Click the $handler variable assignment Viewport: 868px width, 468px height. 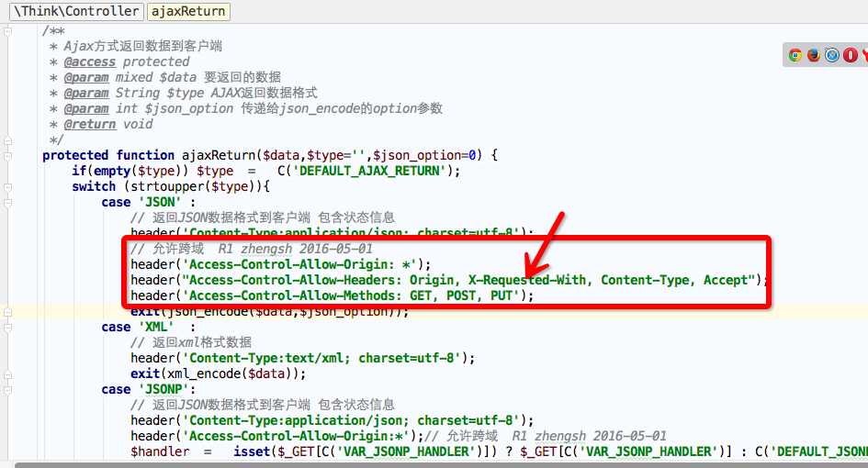(160, 452)
